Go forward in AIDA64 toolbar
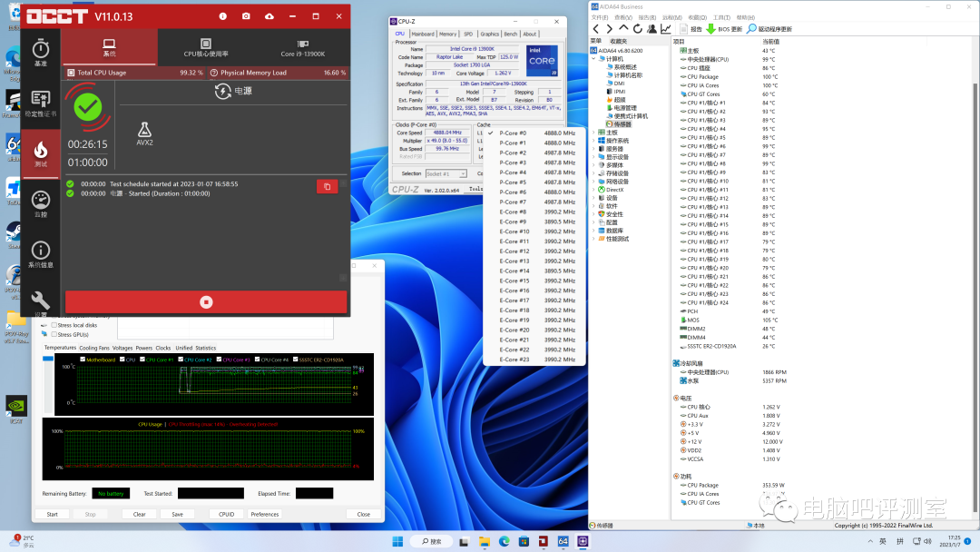980x552 pixels. tap(610, 29)
